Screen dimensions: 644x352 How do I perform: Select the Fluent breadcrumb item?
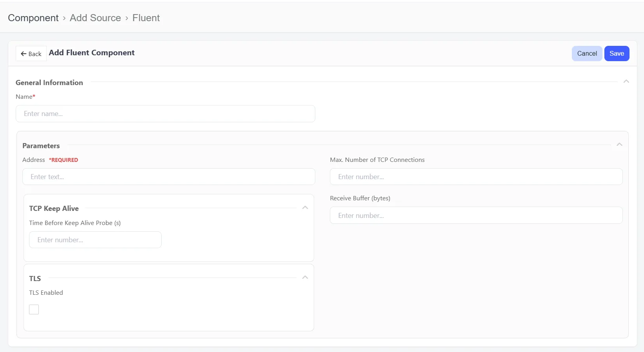[146, 18]
